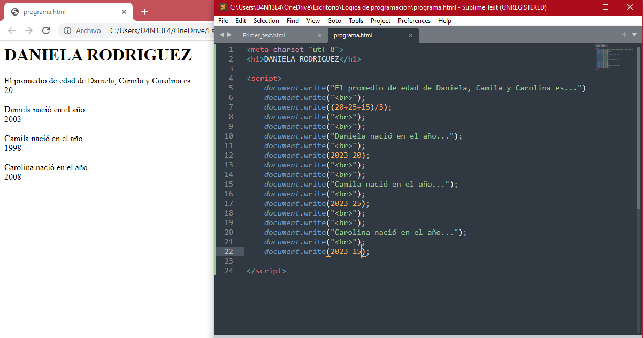The height and width of the screenshot is (338, 644).
Task: Click "Daniela nació en el año..." string in editor
Action: click(x=393, y=136)
